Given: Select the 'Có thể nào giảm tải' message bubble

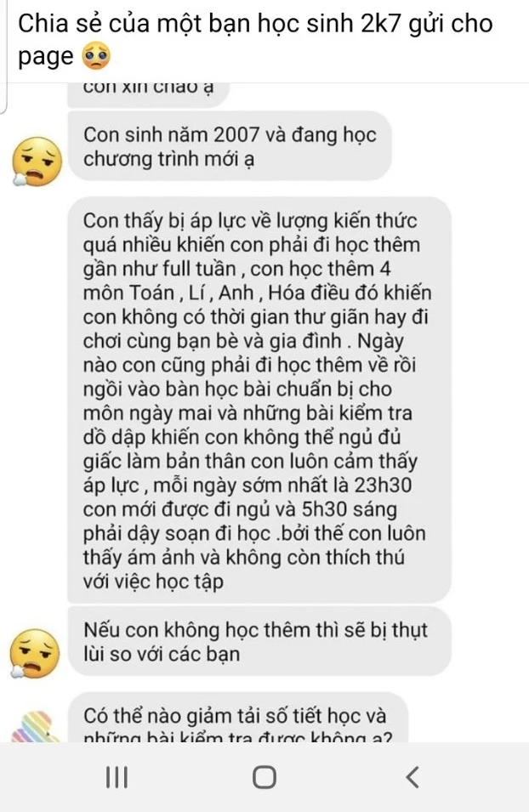Looking at the screenshot, I should tap(238, 718).
